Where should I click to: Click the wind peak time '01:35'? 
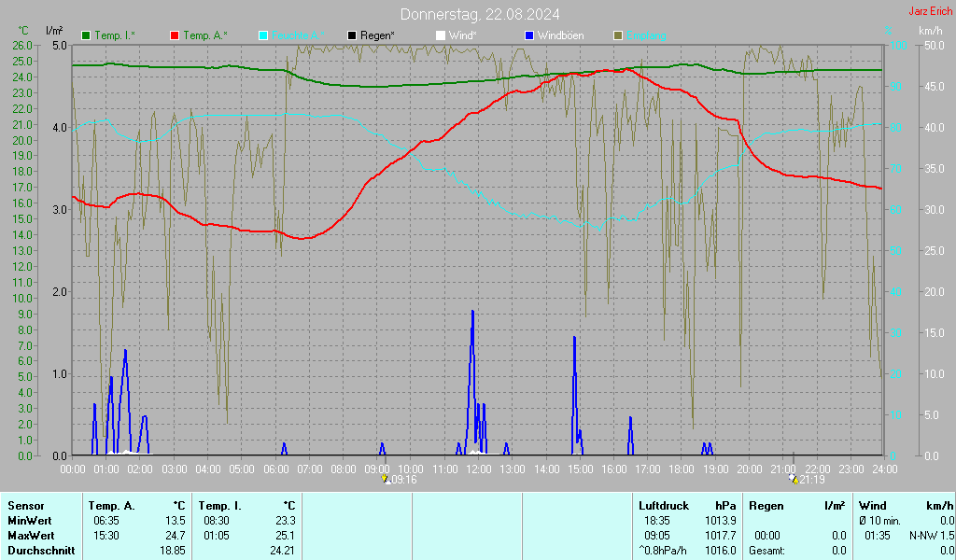878,536
